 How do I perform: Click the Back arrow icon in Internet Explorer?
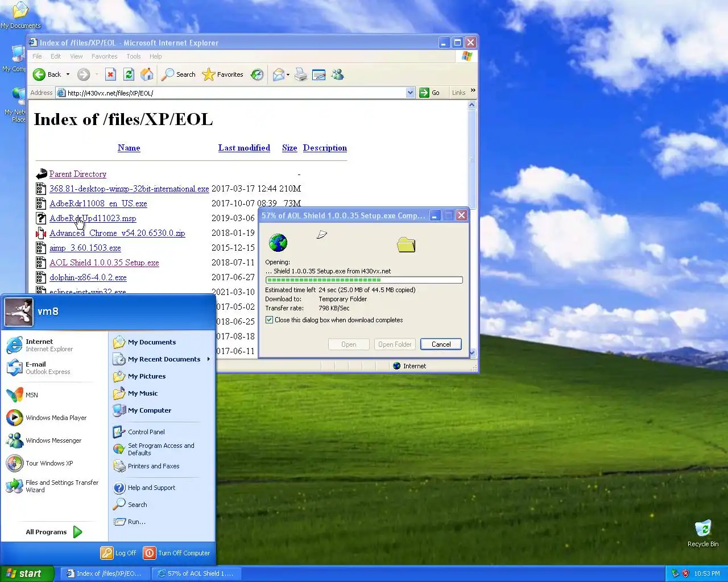coord(39,74)
